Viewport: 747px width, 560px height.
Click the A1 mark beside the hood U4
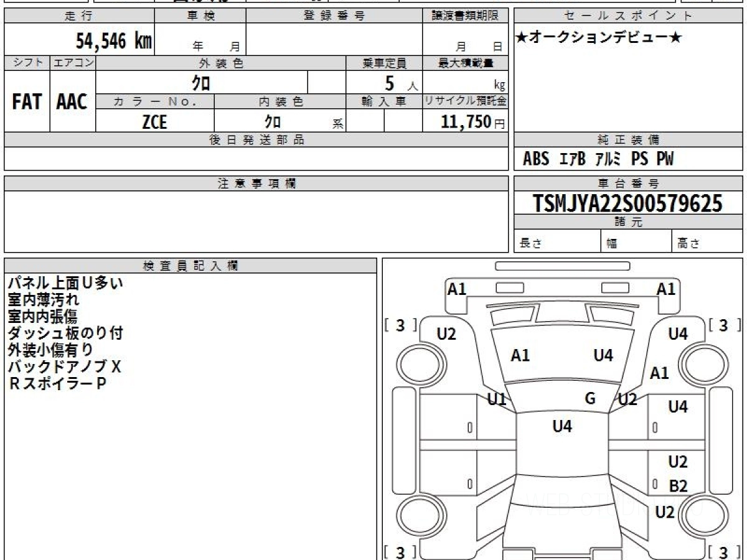click(520, 355)
